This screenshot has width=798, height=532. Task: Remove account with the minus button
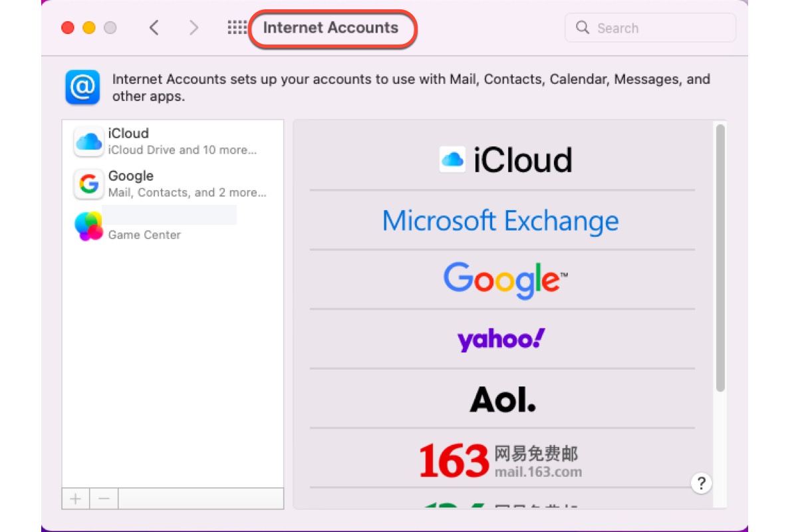tap(104, 499)
